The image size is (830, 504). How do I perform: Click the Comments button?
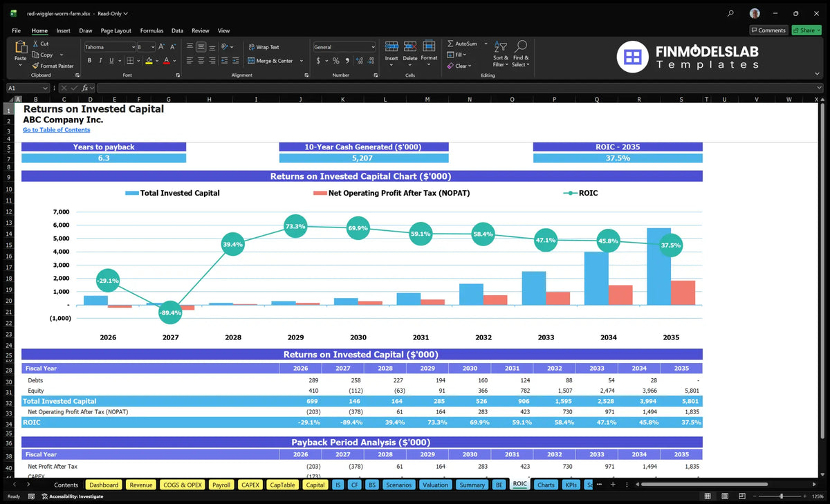click(768, 30)
